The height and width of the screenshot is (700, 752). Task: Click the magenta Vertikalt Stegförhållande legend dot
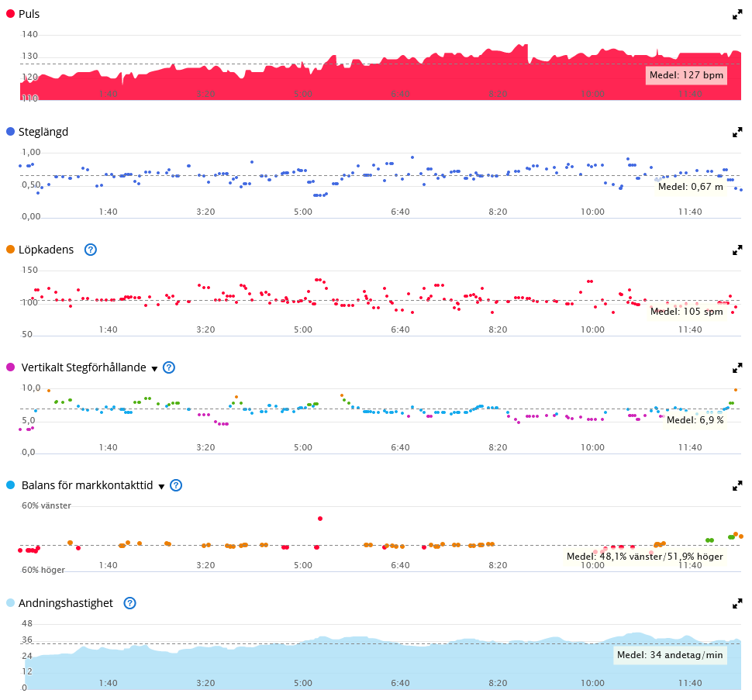click(x=11, y=367)
